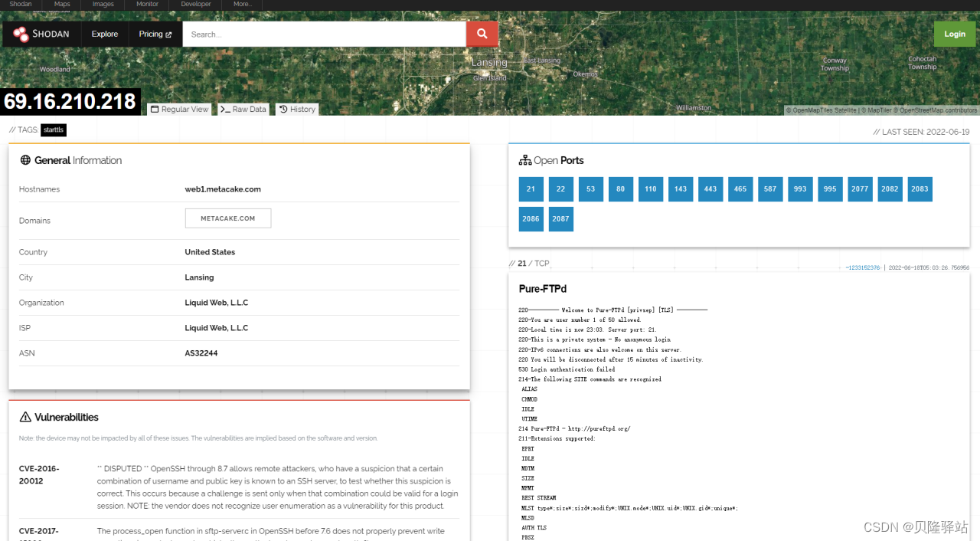Click the ISP value Liquid Web, L.L.C
The height and width of the screenshot is (541, 980).
click(x=217, y=328)
